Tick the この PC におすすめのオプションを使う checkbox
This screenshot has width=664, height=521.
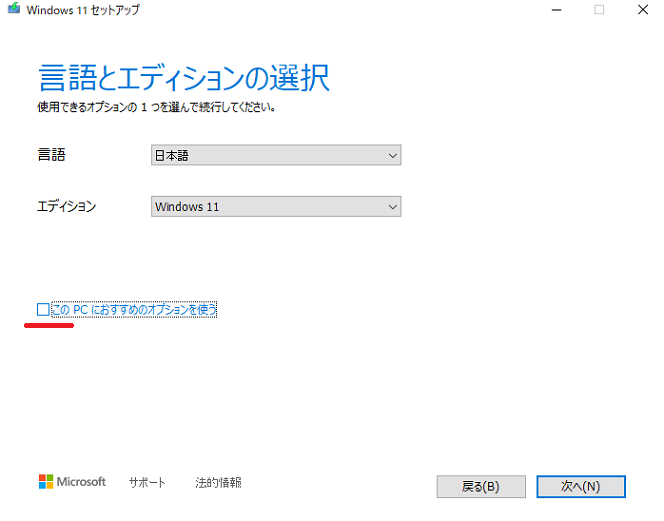tap(43, 310)
